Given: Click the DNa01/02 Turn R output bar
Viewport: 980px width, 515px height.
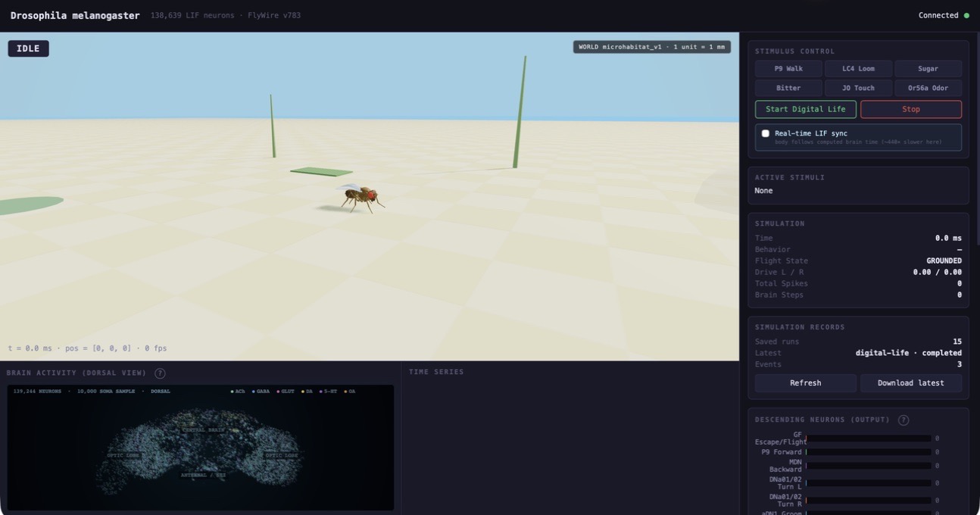Looking at the screenshot, I should point(869,501).
